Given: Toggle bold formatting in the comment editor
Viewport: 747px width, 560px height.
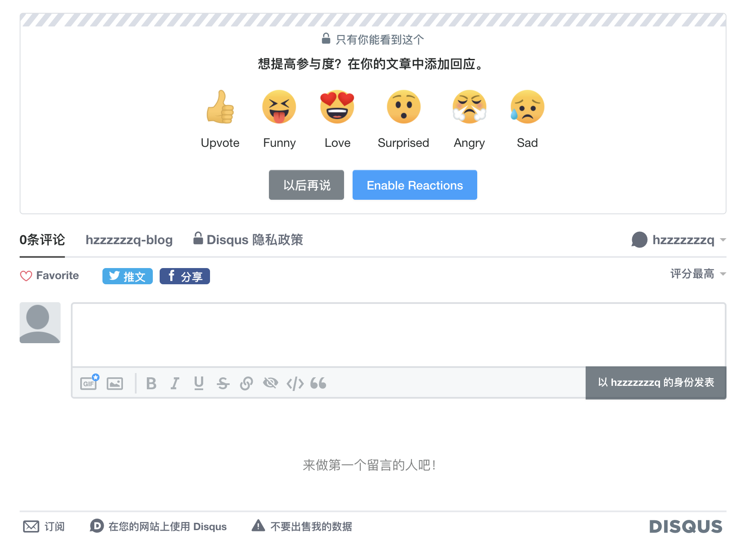Looking at the screenshot, I should click(x=151, y=383).
